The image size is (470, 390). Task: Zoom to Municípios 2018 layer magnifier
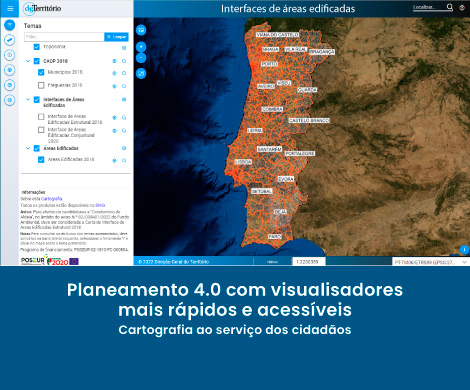pos(124,73)
